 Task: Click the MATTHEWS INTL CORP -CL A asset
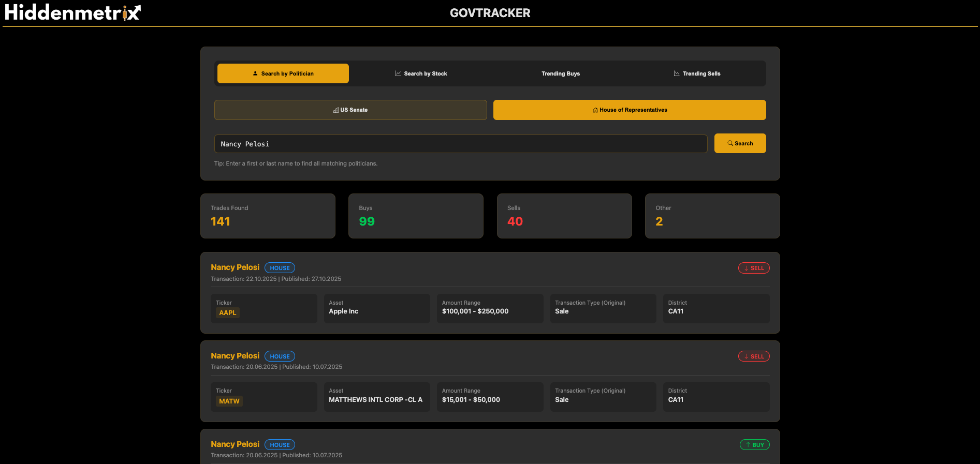(375, 400)
